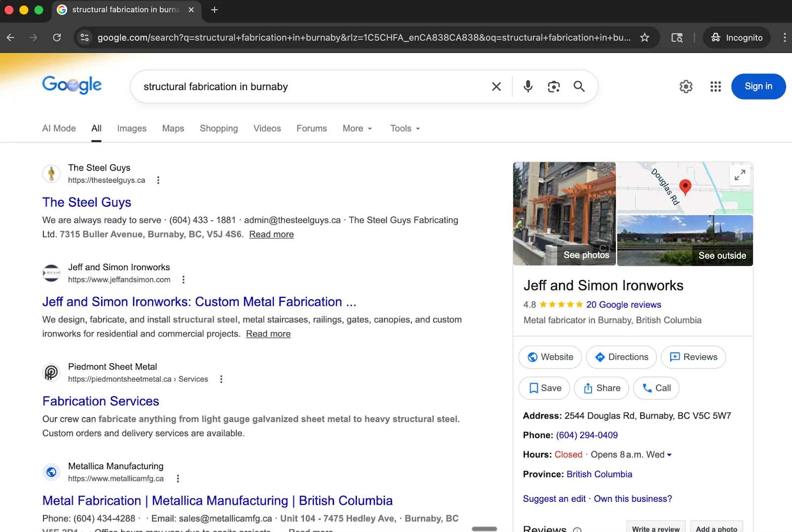Expand the Tools dropdown
The image size is (792, 532).
pos(405,129)
